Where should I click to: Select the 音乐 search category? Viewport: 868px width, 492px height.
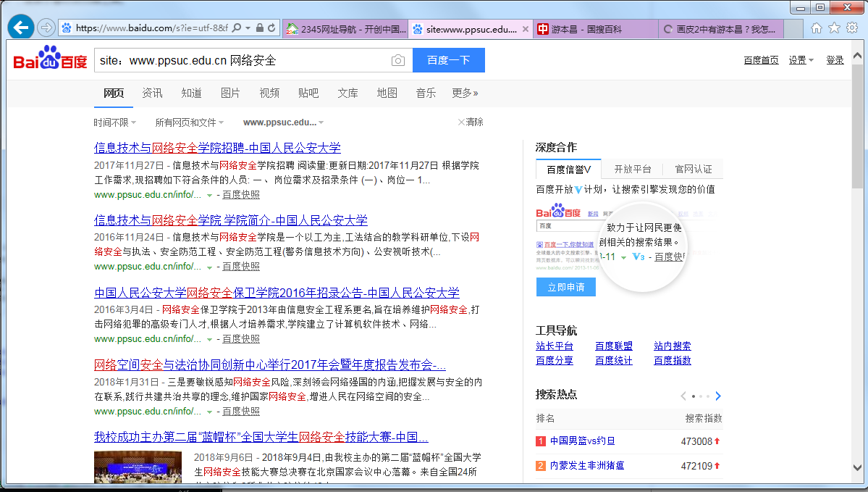[x=426, y=93]
